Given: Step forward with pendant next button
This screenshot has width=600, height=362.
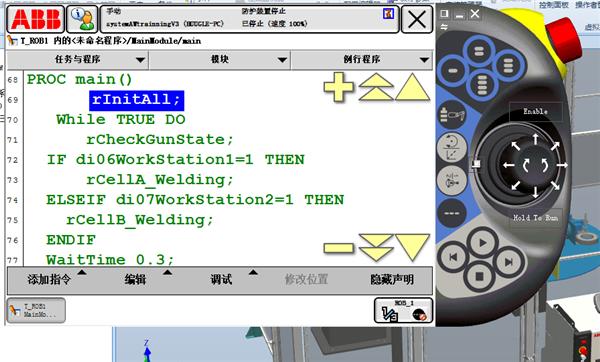Looking at the screenshot, I should (509, 262).
